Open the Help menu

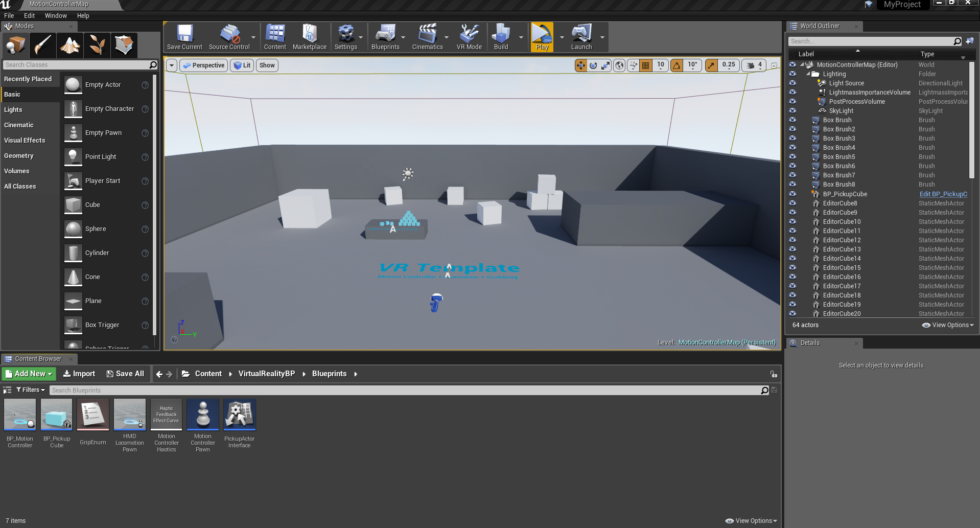(83, 16)
